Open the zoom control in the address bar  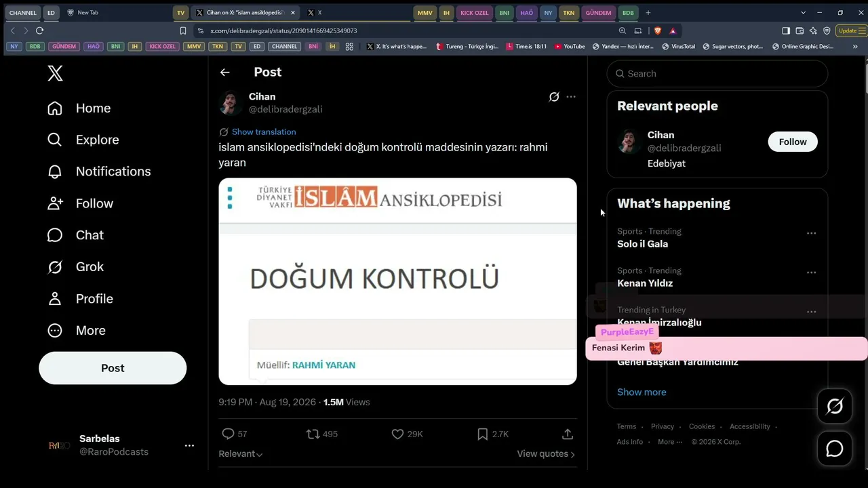pyautogui.click(x=623, y=30)
